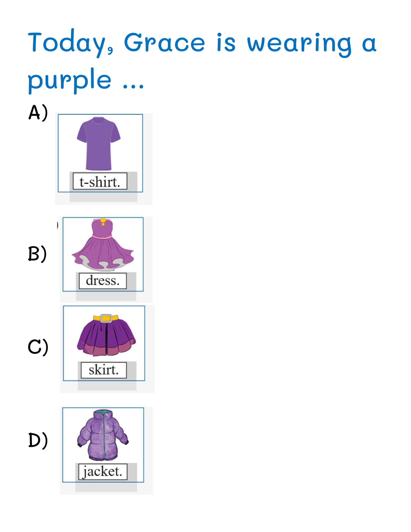The image size is (411, 532).
Task: Pick the "jacket." word label
Action: [x=103, y=472]
